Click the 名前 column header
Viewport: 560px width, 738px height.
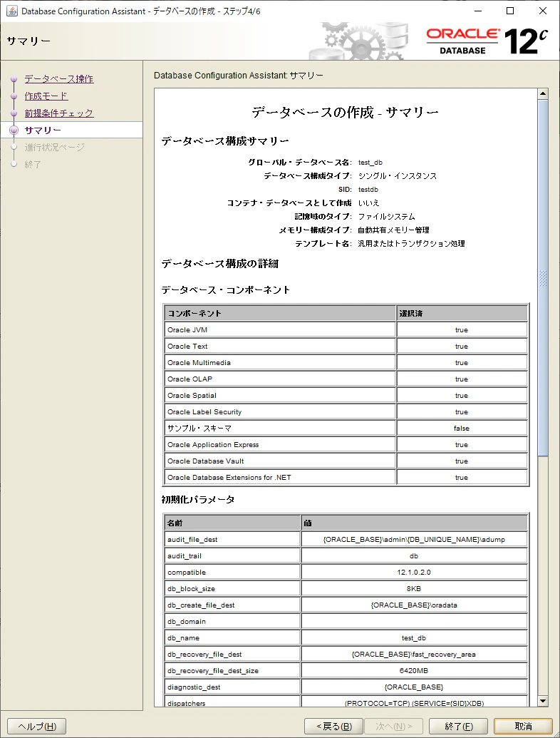[x=232, y=523]
